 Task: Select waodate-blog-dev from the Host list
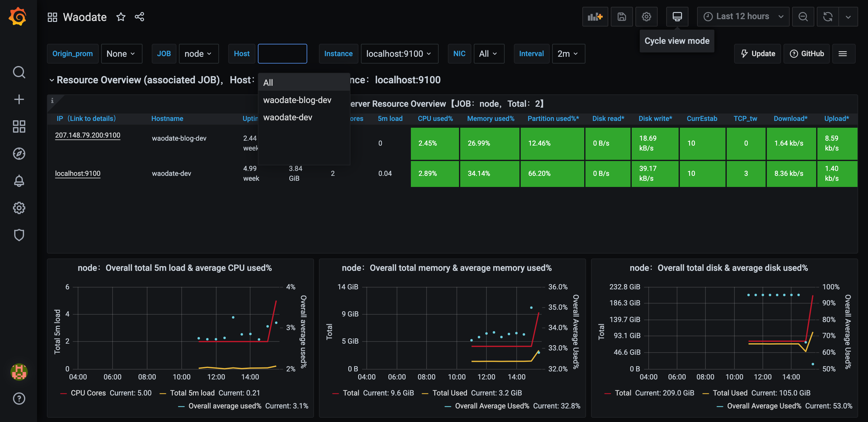(297, 100)
